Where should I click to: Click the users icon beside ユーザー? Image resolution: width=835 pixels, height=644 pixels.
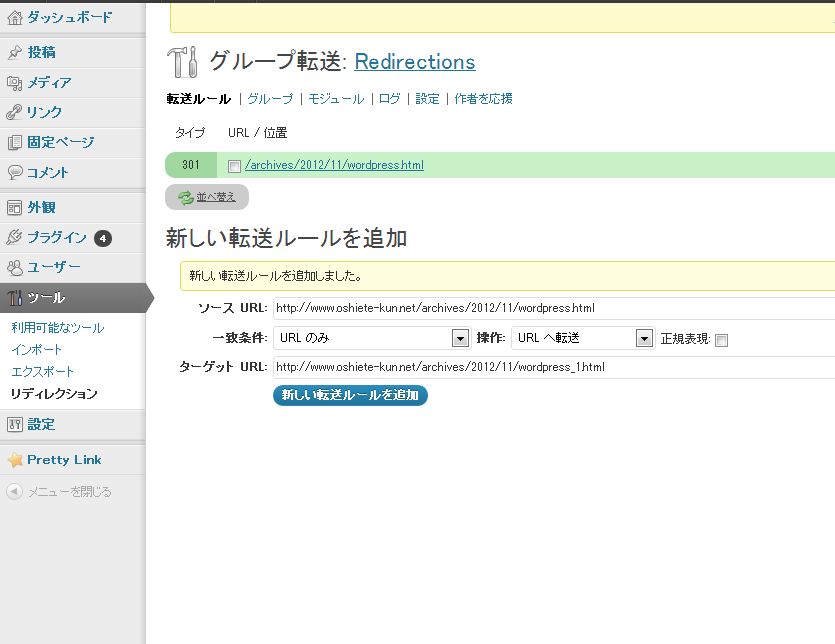coord(15,267)
